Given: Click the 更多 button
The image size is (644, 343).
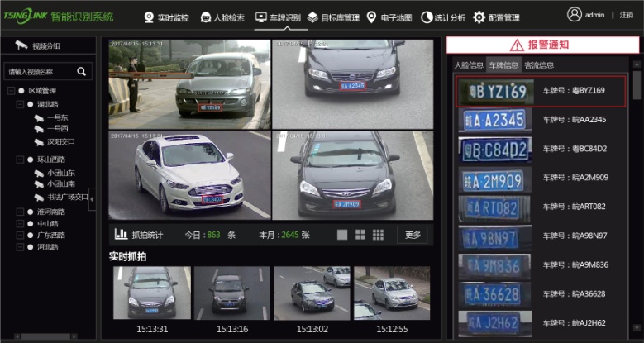Looking at the screenshot, I should coord(413,235).
